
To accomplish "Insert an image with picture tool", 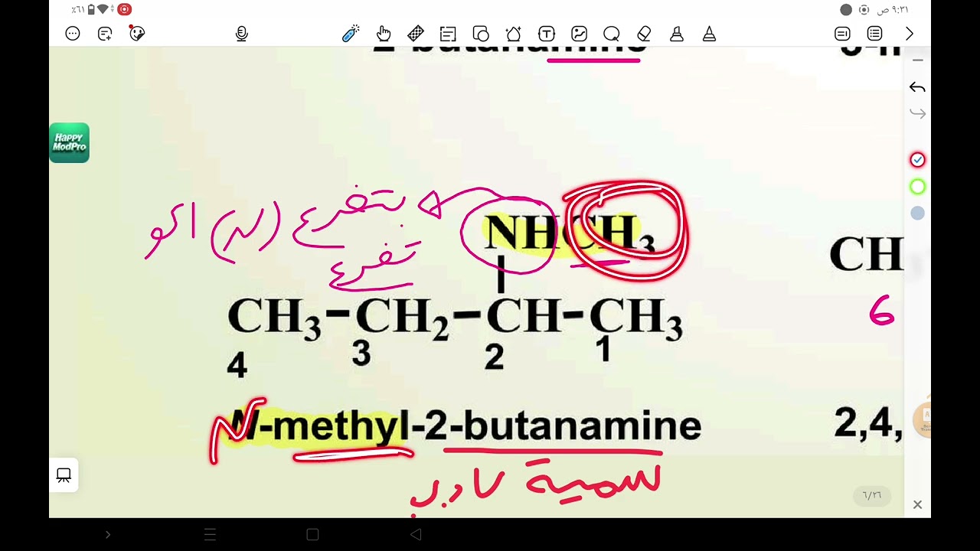I will 579,34.
